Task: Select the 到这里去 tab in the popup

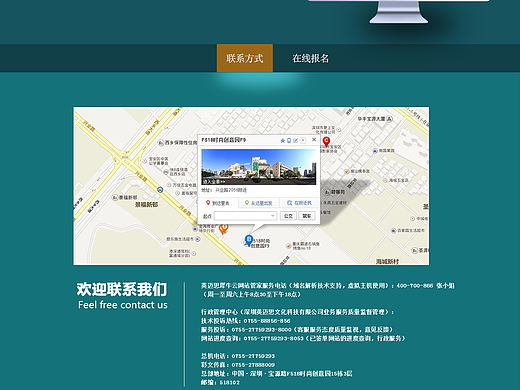Action: pyautogui.click(x=218, y=203)
